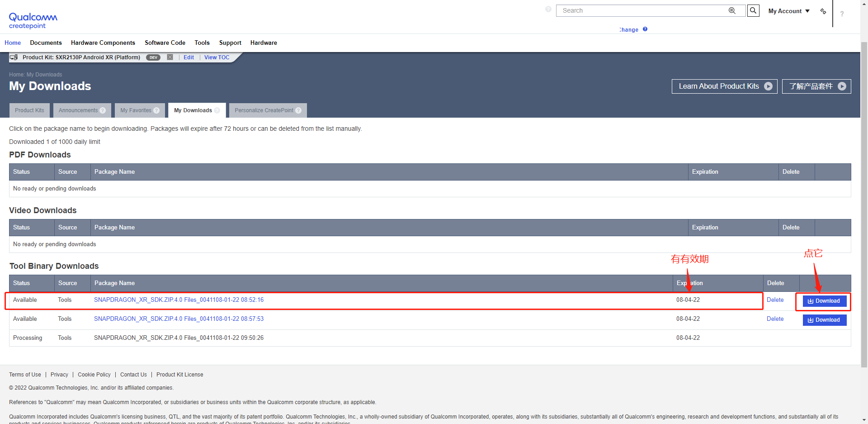The height and width of the screenshot is (424, 868).
Task: Delete the 08:52:16 package
Action: [775, 300]
